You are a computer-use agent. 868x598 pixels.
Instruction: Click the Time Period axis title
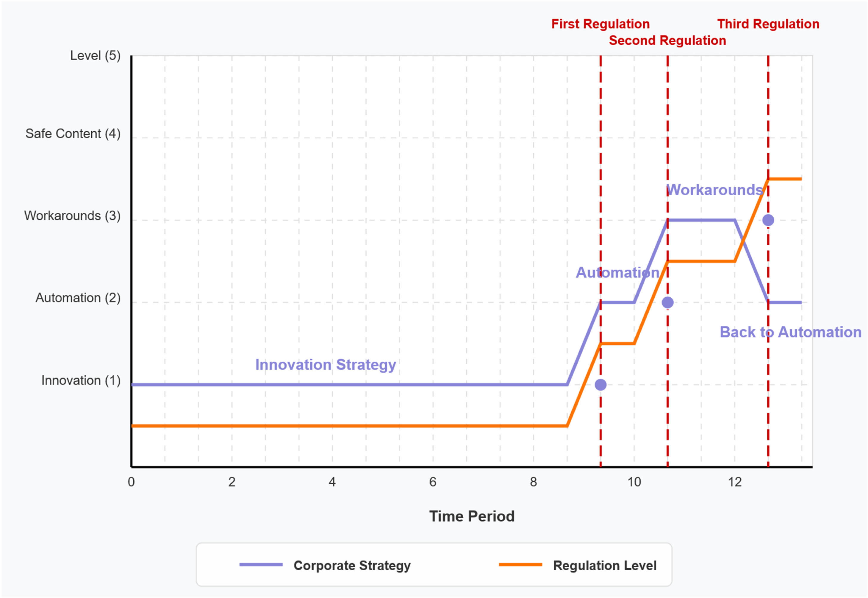[x=472, y=516]
